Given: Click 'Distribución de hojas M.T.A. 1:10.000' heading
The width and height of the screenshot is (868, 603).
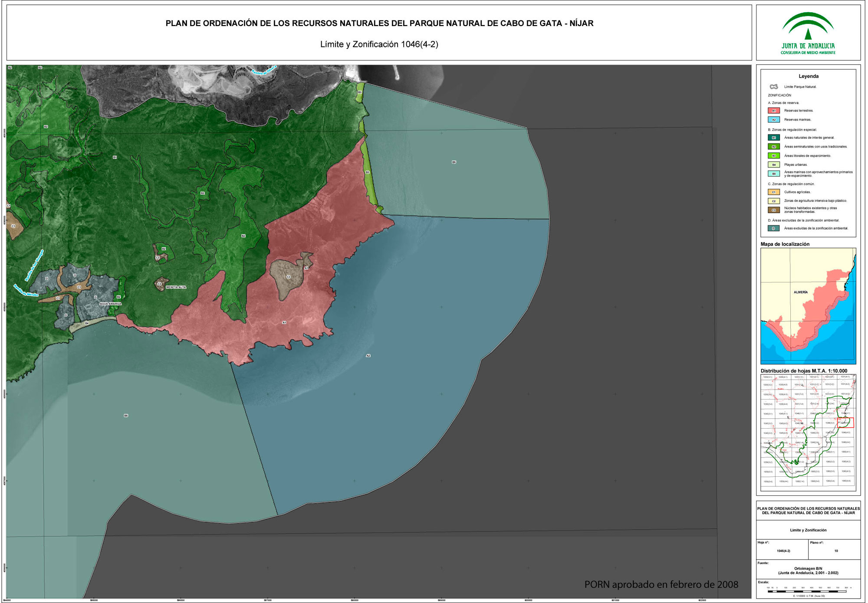Looking at the screenshot, I should [x=804, y=371].
